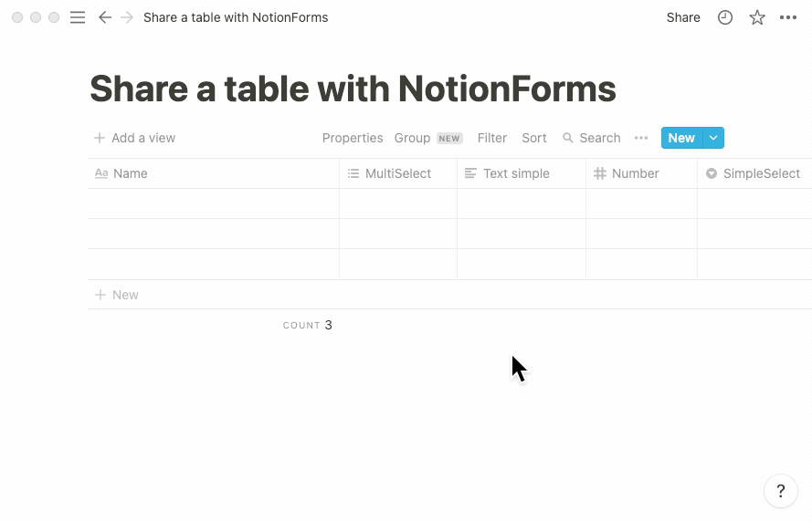Viewport: 812px width, 522px height.
Task: Go back with the left arrow
Action: coord(104,17)
